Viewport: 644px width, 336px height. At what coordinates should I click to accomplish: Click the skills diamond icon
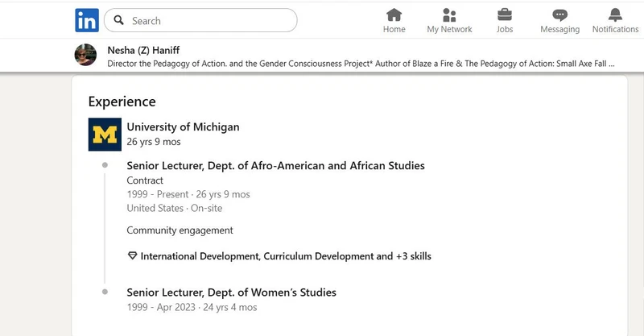132,255
